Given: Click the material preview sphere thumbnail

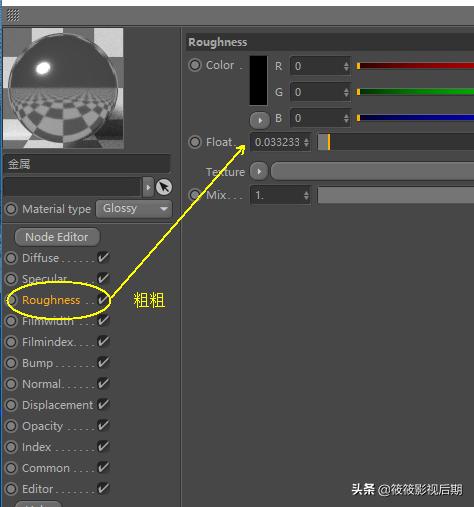Looking at the screenshot, I should click(64, 88).
